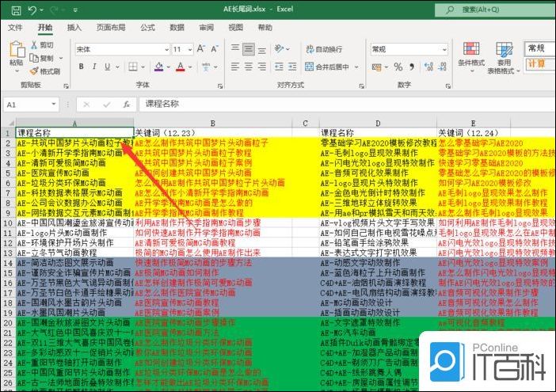Click the Percent Style icon
556x392 pixels.
click(x=398, y=67)
